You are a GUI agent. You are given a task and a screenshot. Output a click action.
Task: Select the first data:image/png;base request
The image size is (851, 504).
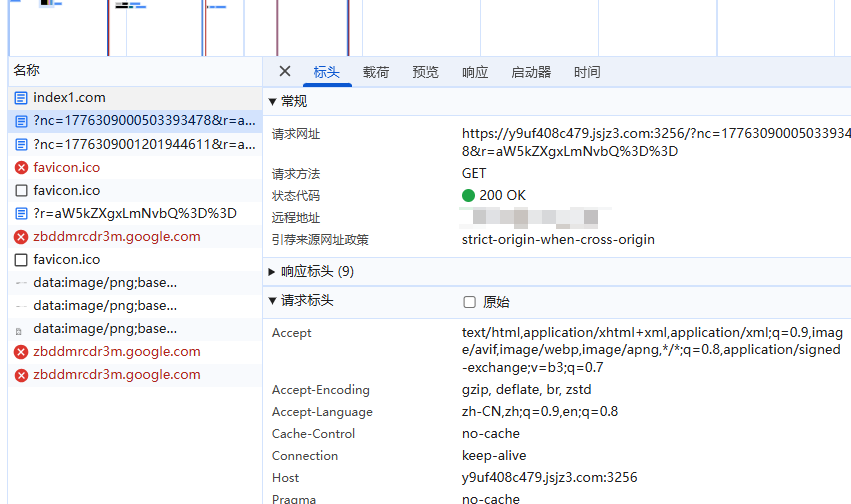tap(104, 282)
